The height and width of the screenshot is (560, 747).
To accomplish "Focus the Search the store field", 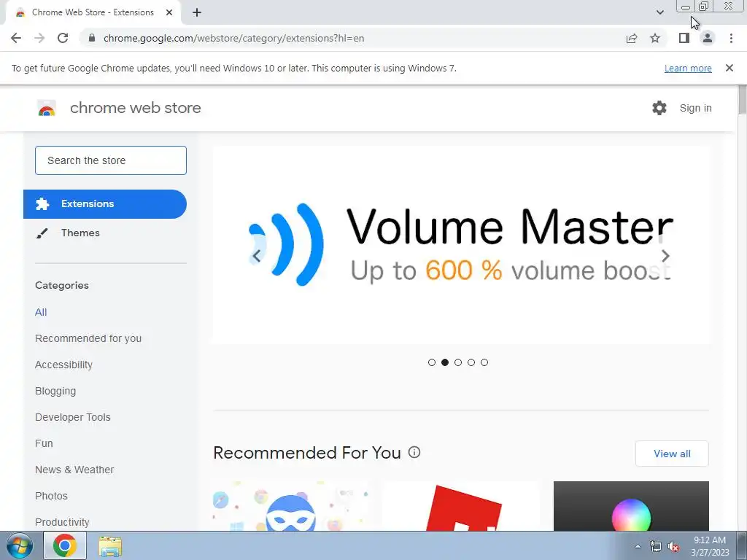I will pos(111,160).
